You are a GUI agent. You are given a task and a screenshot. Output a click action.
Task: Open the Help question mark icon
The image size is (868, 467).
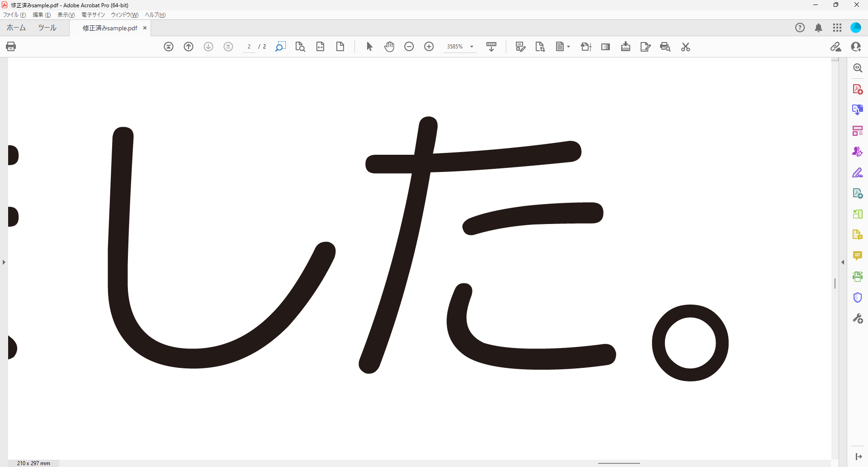tap(800, 28)
